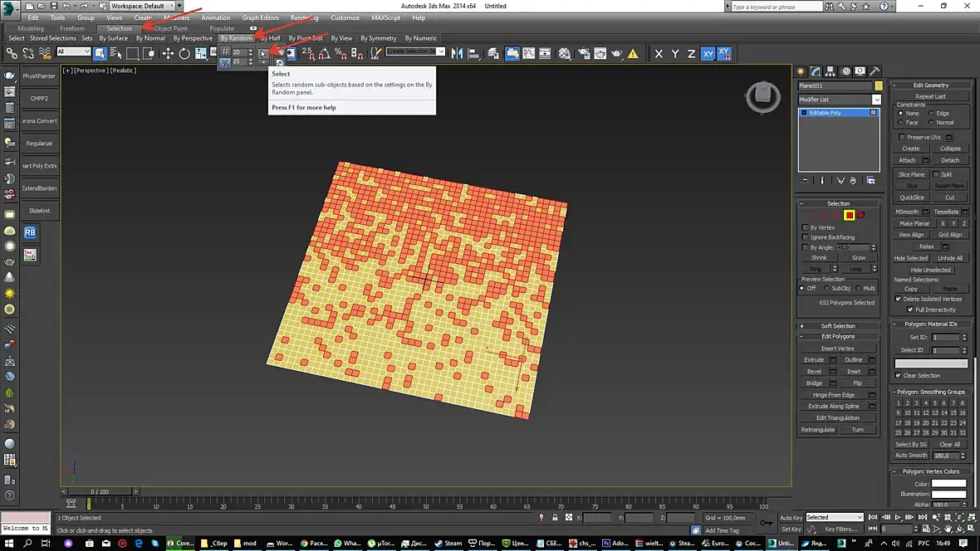This screenshot has height=551, width=980.
Task: Click the Plane001 object color swatch
Action: click(879, 85)
